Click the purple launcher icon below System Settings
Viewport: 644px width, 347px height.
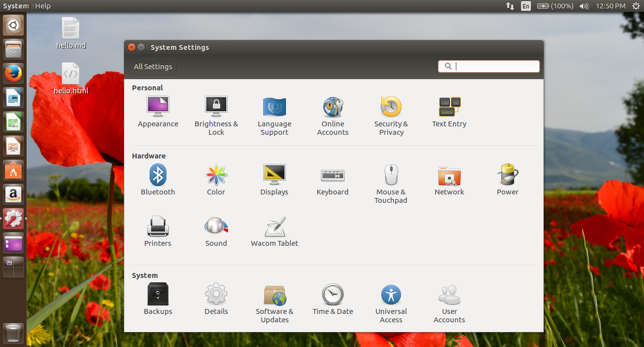click(13, 242)
